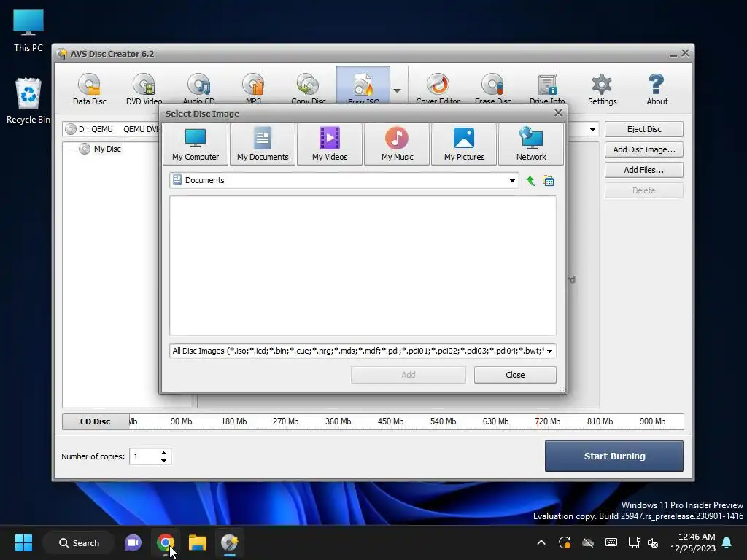This screenshot has height=560, width=747.
Task: Open My Pictures location
Action: point(464,144)
